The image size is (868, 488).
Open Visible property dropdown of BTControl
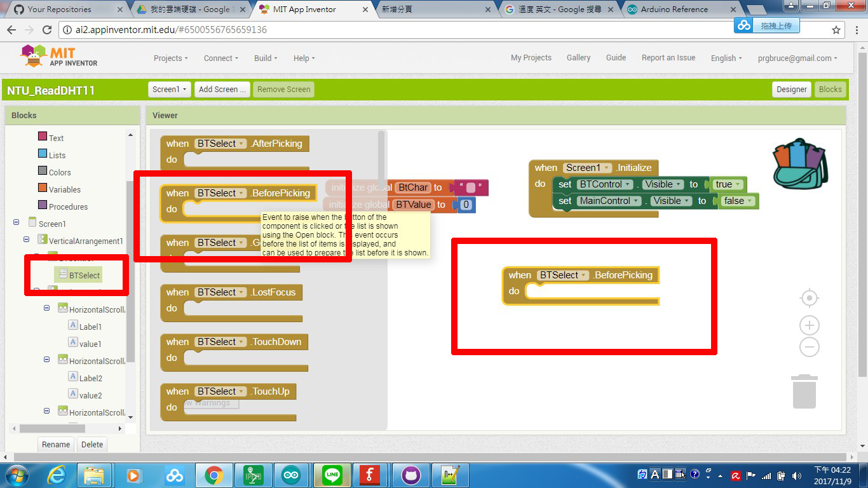(663, 184)
